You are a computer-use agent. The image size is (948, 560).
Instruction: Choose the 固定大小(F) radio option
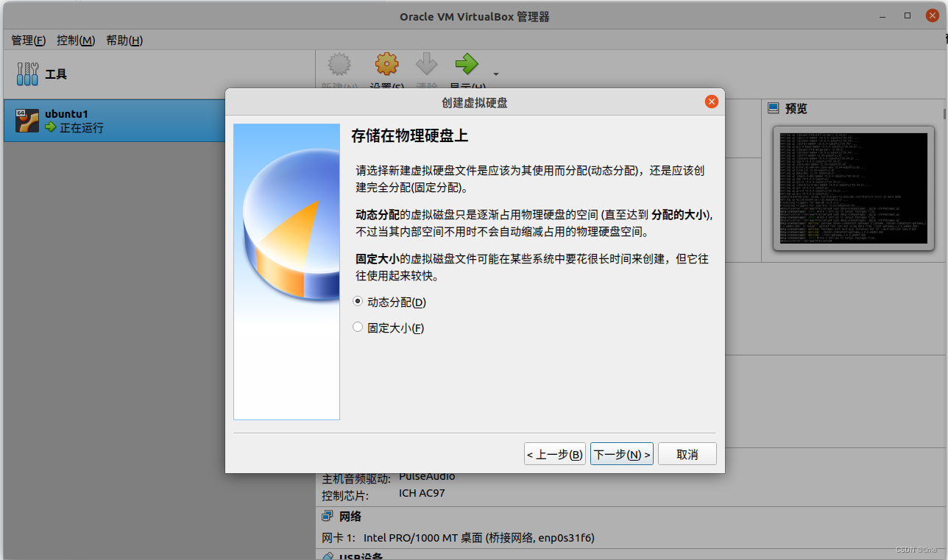[x=358, y=327]
